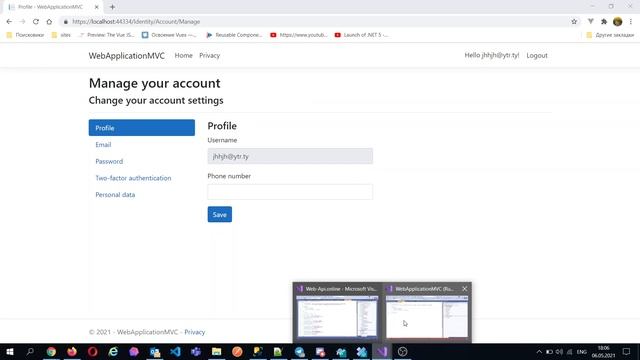Close the Profile - WebApplicationMVC browser tab
Viewport: 640px width, 360px height.
[x=97, y=7]
